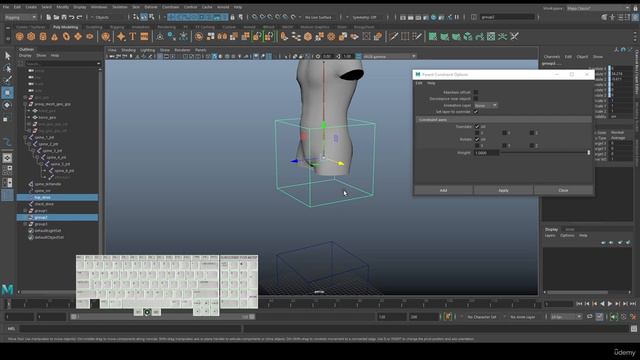Add a polygon disc from the shelf

(89, 37)
